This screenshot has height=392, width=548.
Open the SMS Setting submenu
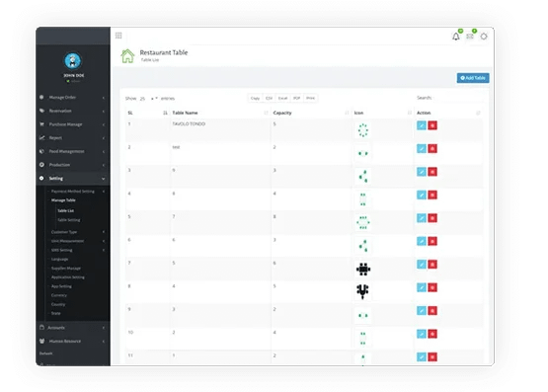(x=62, y=250)
